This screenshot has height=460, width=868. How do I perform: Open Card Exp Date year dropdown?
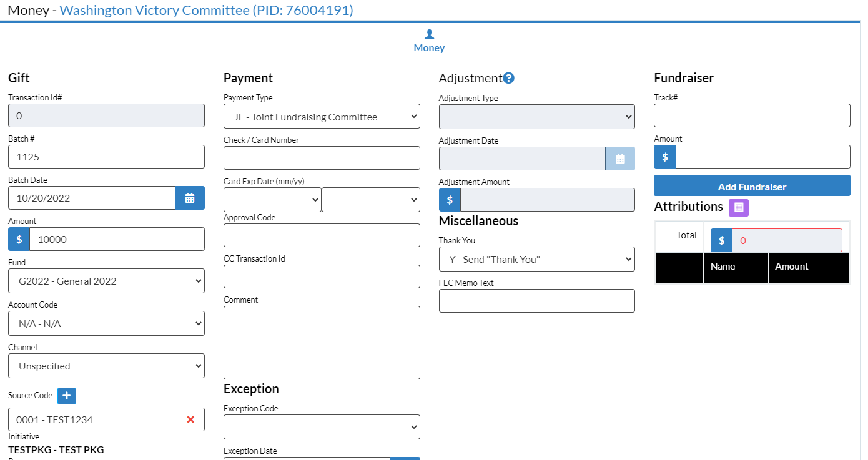(371, 200)
